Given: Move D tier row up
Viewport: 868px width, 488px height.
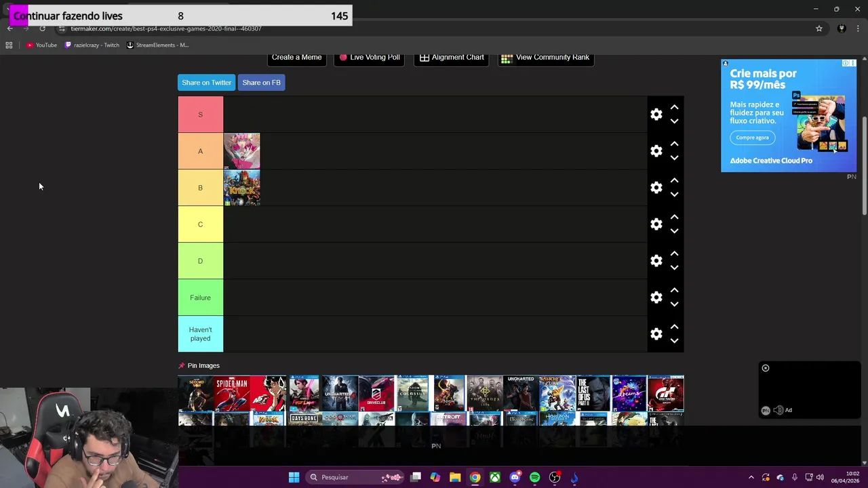Looking at the screenshot, I should click(674, 253).
